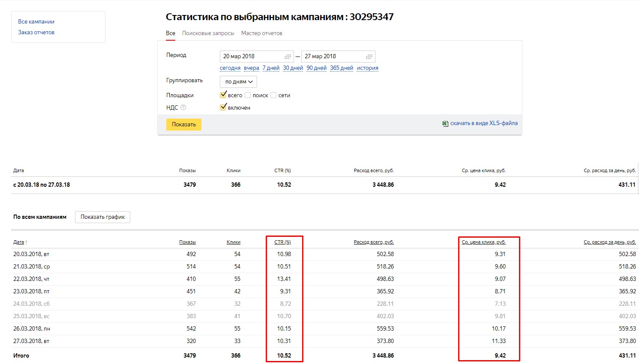Click the yellow 'Показать' button
639x364 pixels.
pos(184,125)
